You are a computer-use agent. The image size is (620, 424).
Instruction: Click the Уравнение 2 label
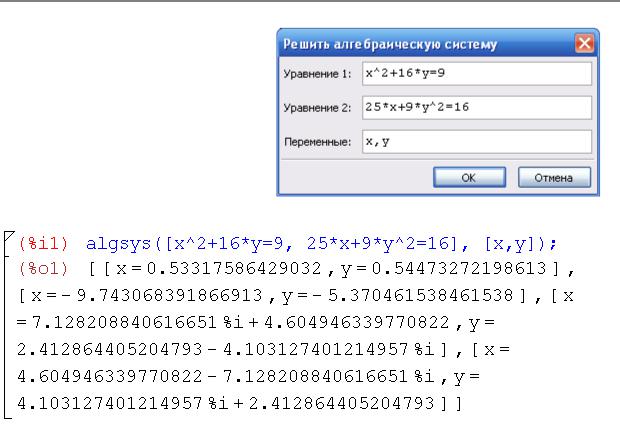[317, 108]
